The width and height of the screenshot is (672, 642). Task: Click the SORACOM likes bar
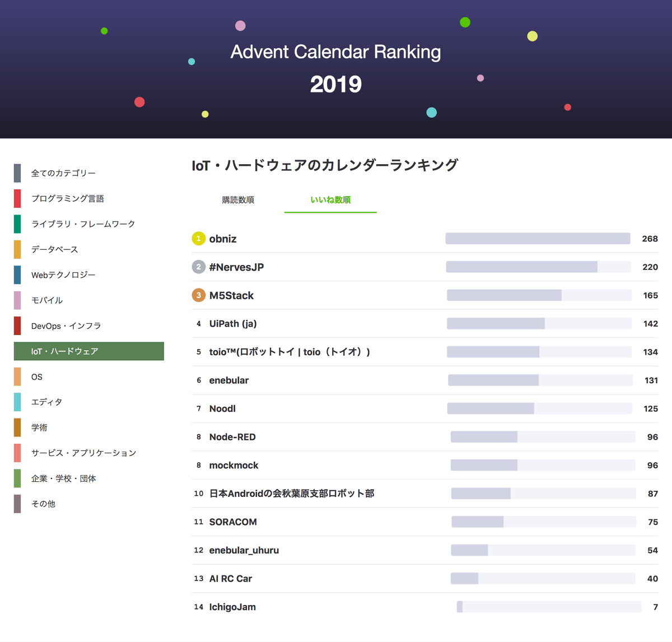[544, 522]
